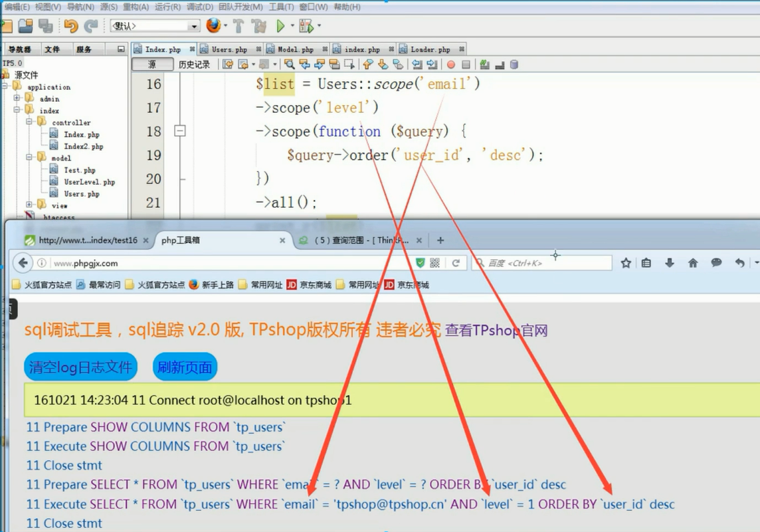Close the Index.php editor tab
Screen dimensions: 760x532
pyautogui.click(x=192, y=49)
